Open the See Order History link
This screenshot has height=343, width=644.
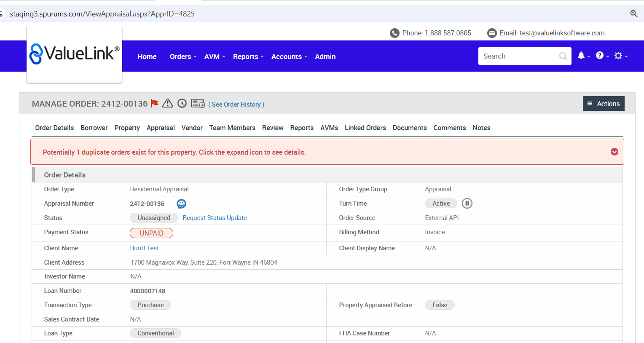click(x=236, y=105)
